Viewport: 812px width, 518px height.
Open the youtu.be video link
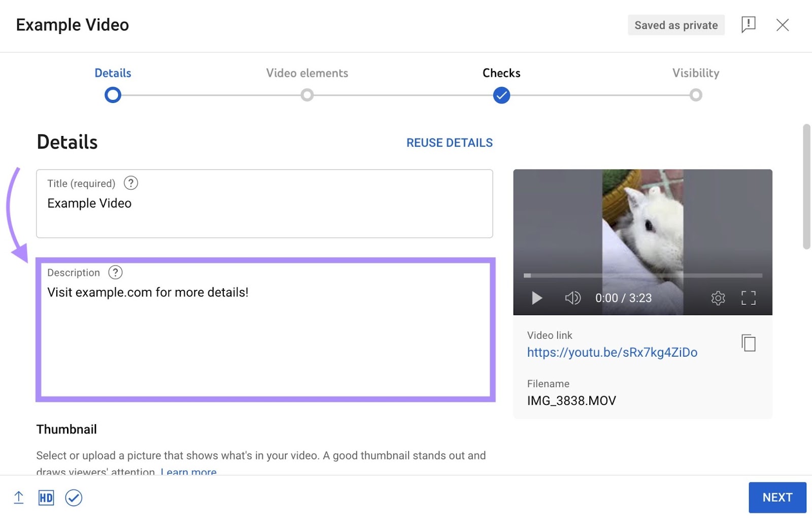click(x=612, y=352)
